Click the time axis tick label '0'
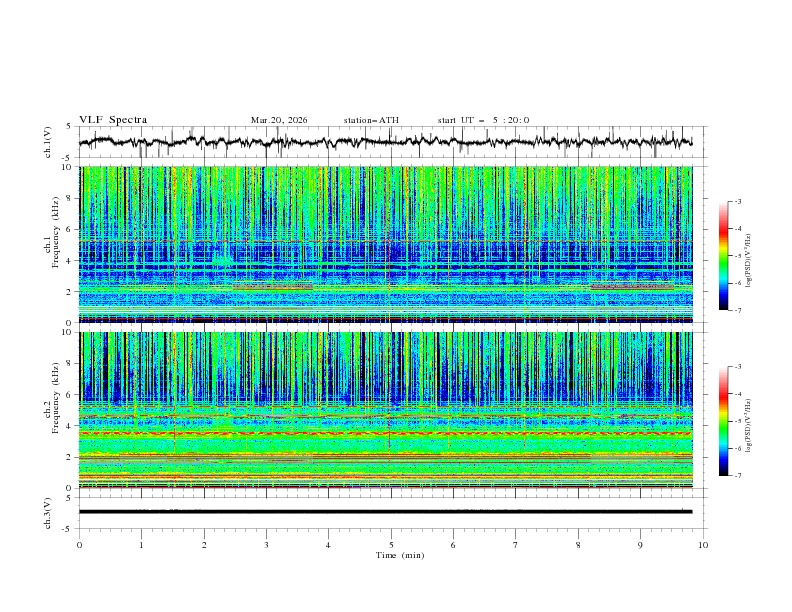Screen dimensions: 792x612 (79, 545)
